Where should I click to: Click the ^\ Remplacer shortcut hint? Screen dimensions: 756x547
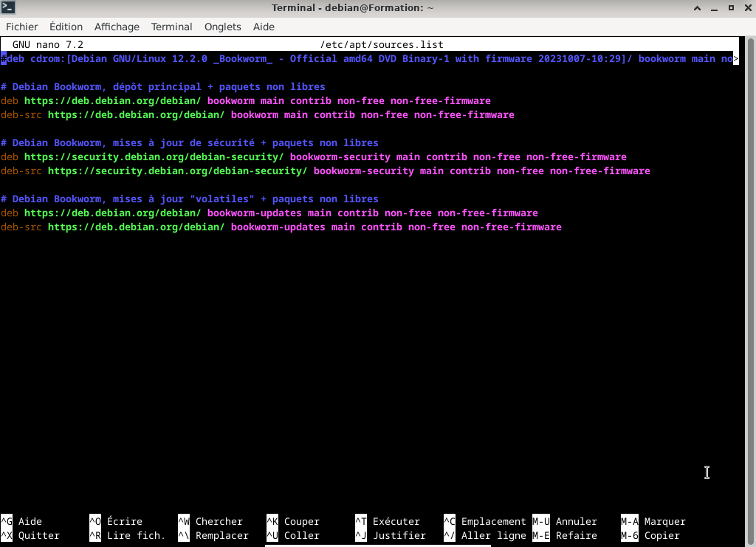click(x=213, y=535)
